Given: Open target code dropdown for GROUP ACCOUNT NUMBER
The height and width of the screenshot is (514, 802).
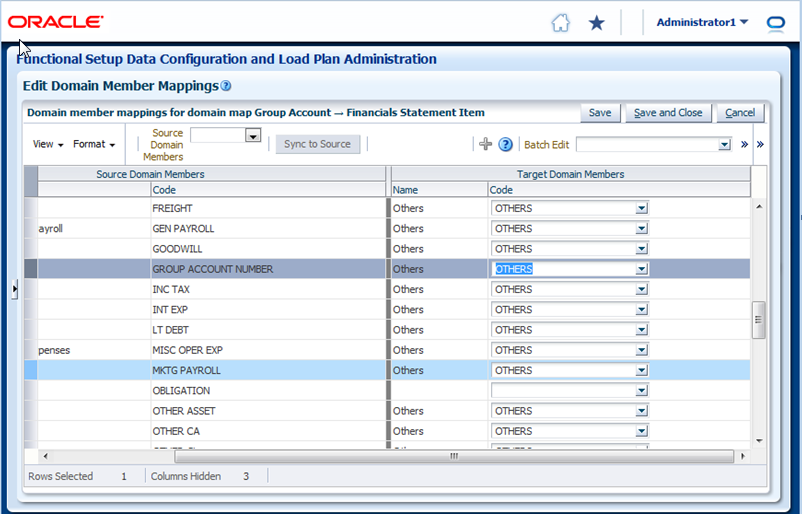Looking at the screenshot, I should [x=641, y=269].
